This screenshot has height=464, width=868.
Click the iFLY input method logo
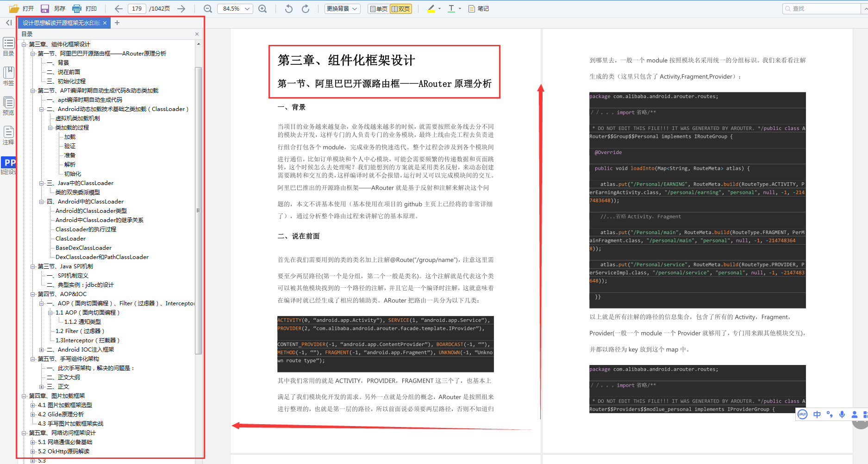(803, 415)
